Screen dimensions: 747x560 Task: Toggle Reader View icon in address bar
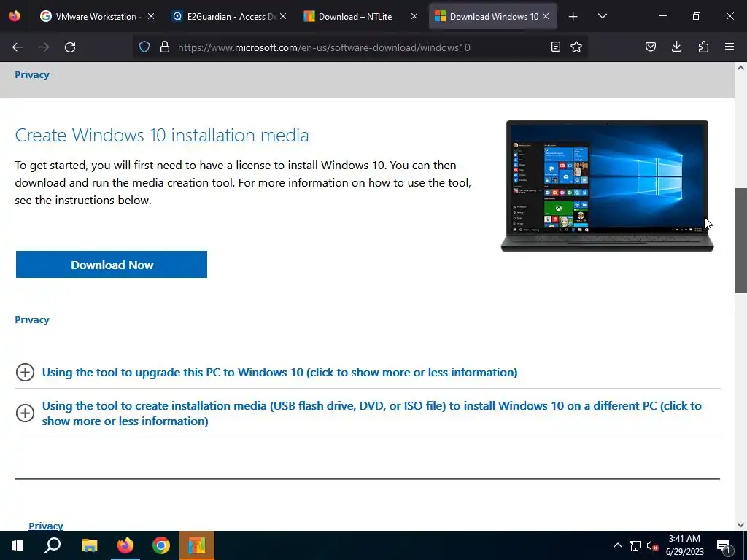[555, 47]
